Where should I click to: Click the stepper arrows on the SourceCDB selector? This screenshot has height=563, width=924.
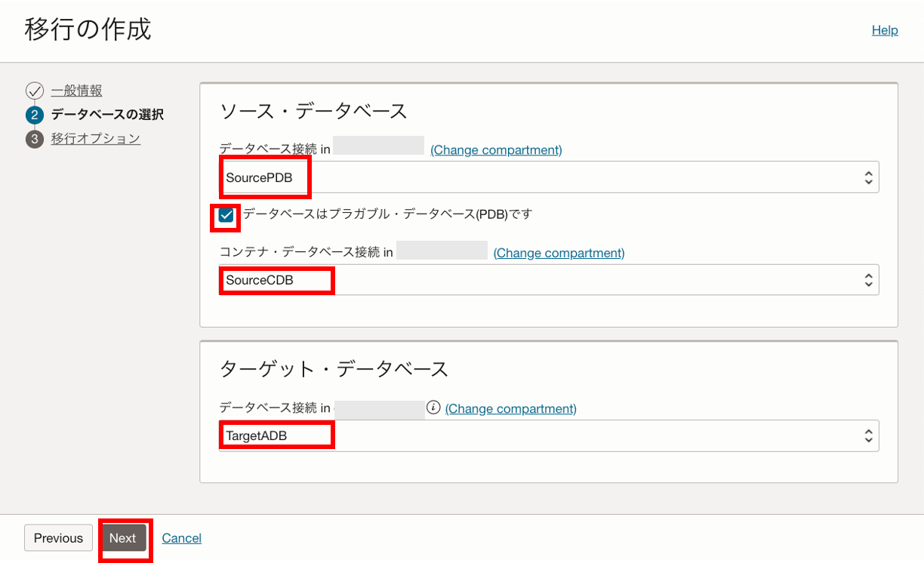click(869, 280)
